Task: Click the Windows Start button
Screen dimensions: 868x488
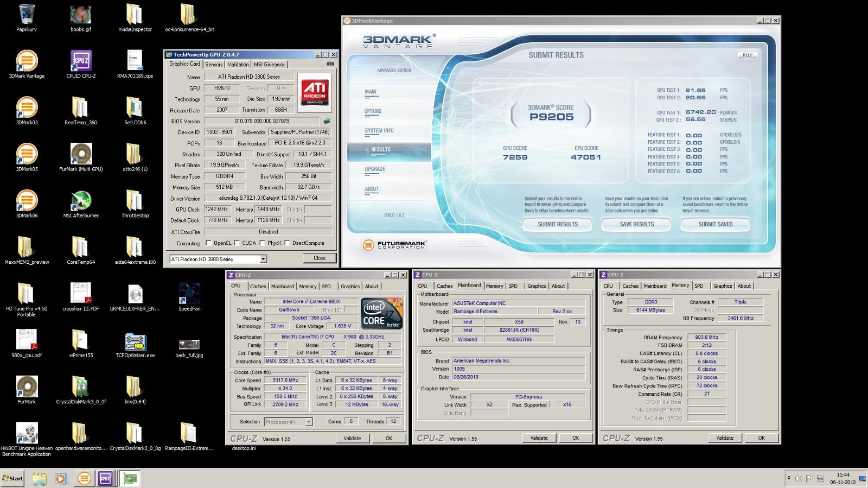Action: (12, 478)
